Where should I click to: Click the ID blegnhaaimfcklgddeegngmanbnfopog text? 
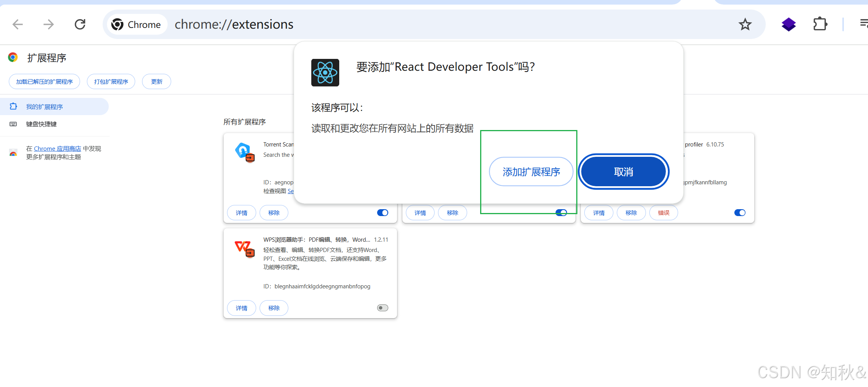317,286
